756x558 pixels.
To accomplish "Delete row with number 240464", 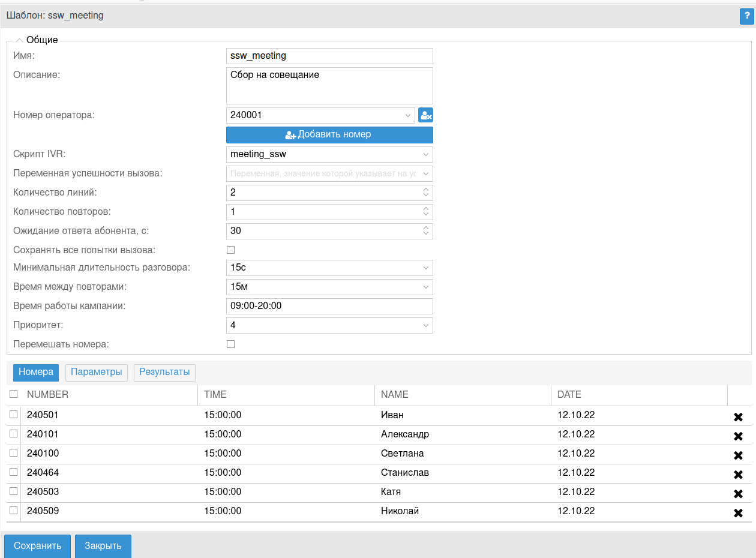I will [x=738, y=475].
